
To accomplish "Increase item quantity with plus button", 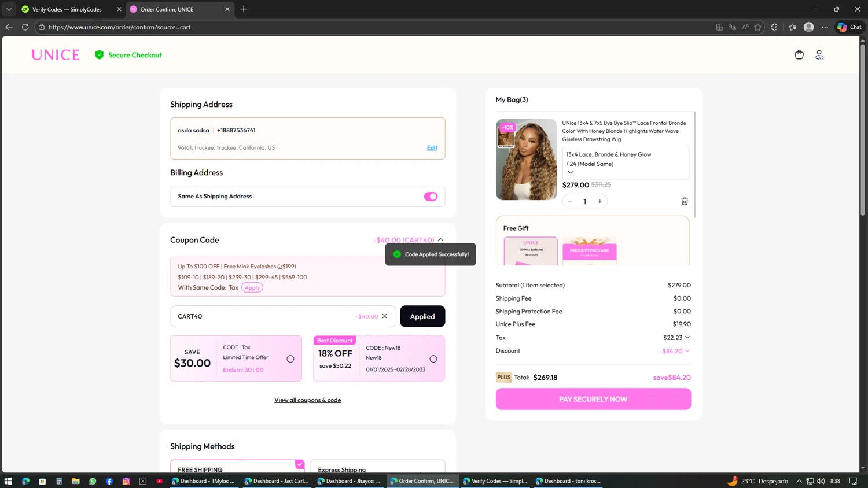I will 600,201.
